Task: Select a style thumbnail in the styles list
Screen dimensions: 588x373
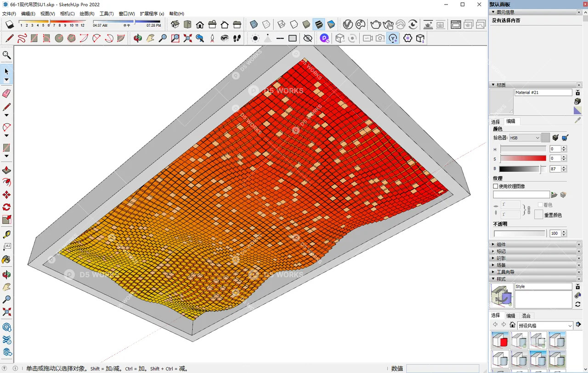Action: 500,340
